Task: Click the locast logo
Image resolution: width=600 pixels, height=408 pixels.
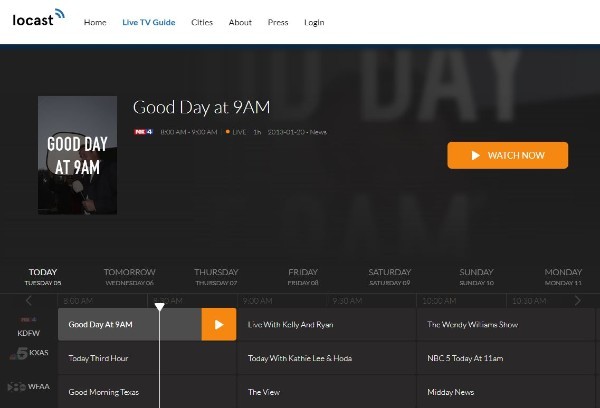Action: point(39,18)
